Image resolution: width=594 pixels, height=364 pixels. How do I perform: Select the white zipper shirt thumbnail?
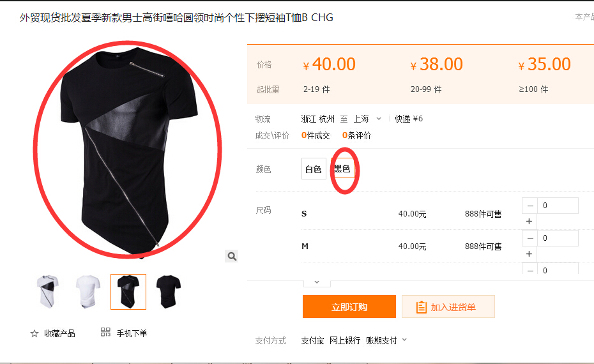(48, 292)
